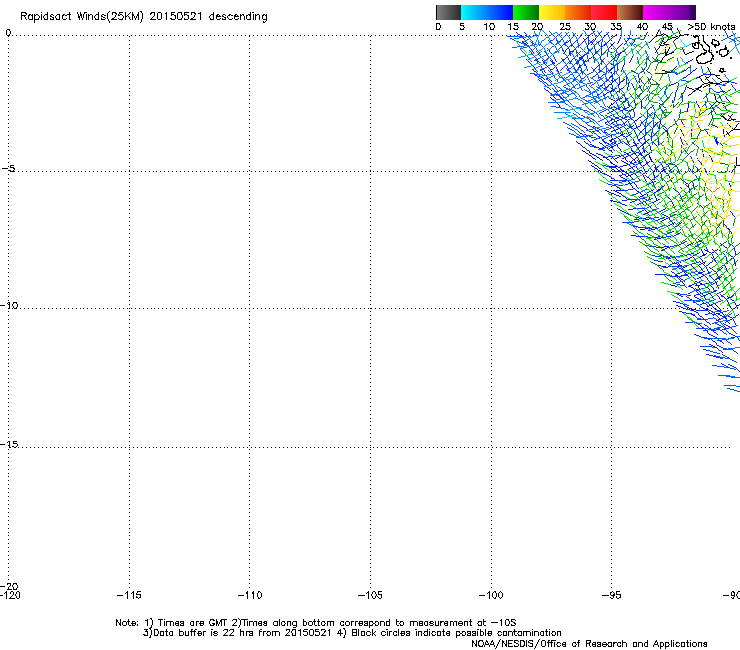This screenshot has height=650, width=740.
Task: Click the -100 longitude axis label
Action: (x=491, y=595)
